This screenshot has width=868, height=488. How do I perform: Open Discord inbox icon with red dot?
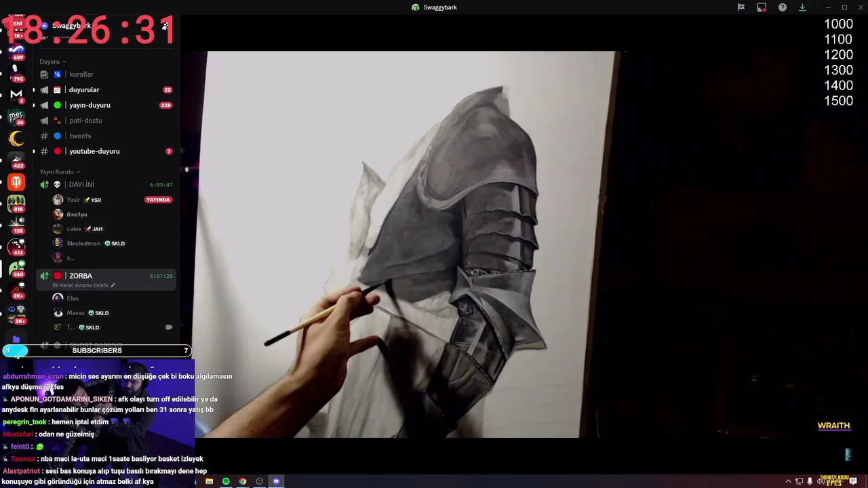coord(762,7)
